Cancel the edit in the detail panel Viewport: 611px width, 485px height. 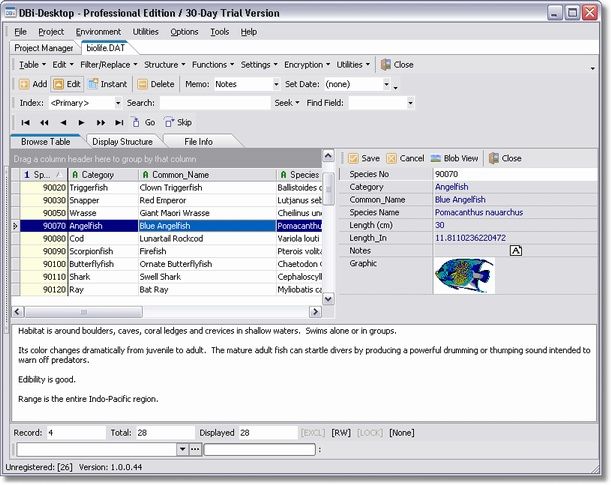click(405, 158)
